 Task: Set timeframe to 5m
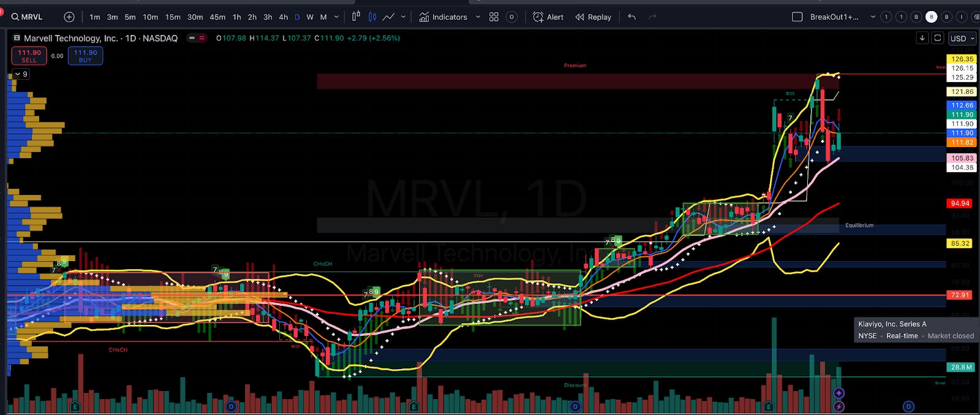[130, 17]
